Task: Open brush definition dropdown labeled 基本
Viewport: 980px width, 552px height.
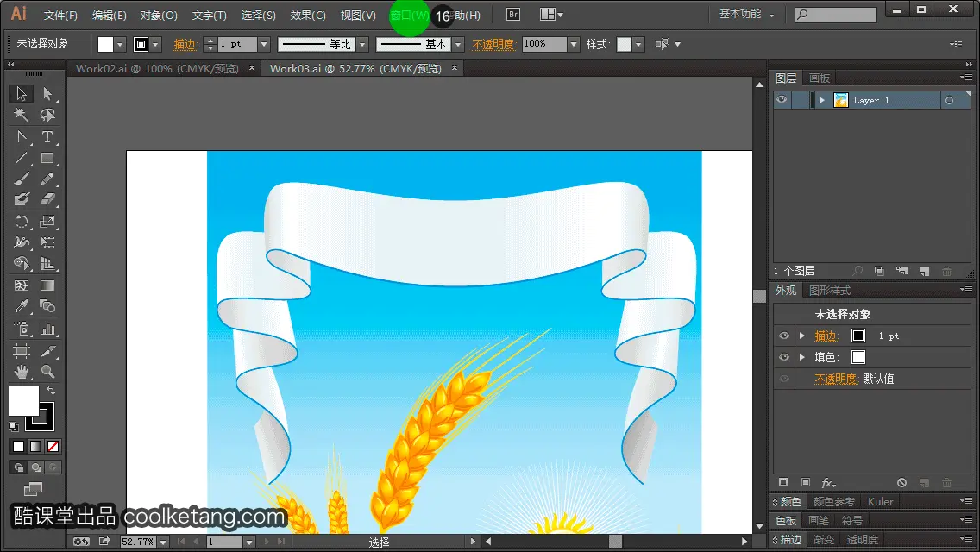Action: (458, 44)
